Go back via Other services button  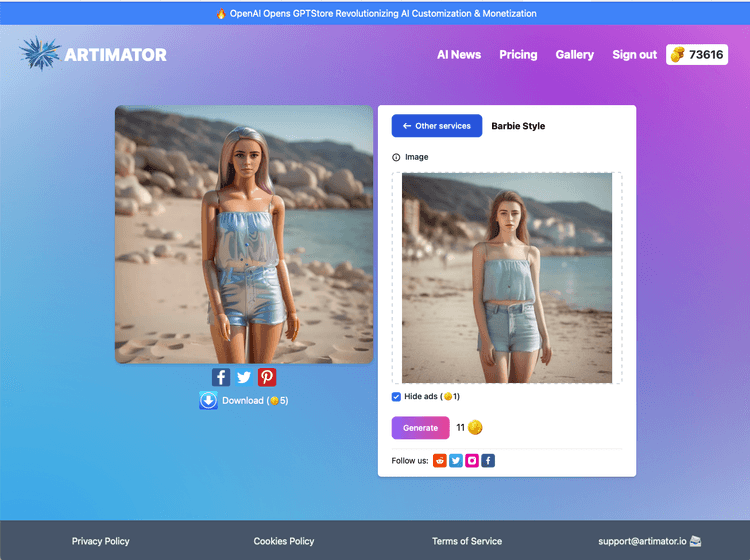[437, 126]
